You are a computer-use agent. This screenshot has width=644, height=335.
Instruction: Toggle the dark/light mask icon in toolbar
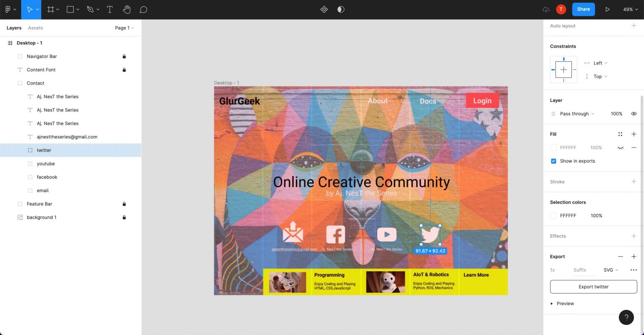[x=341, y=9]
